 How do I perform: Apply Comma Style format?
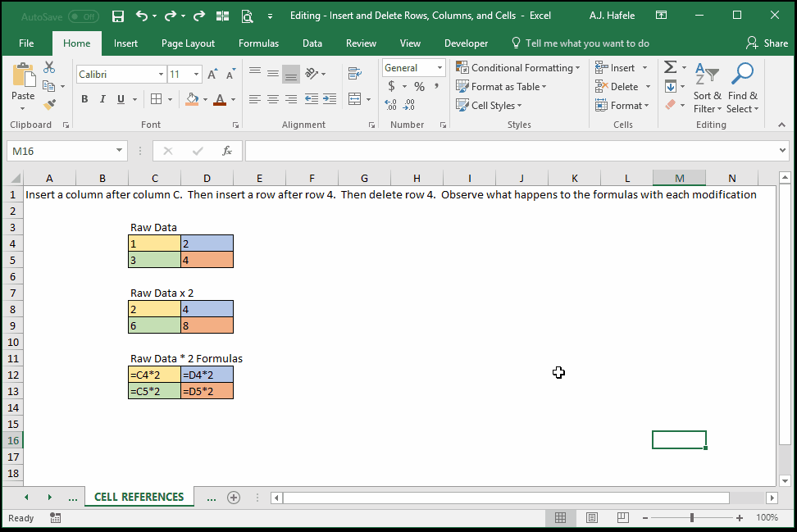[436, 86]
